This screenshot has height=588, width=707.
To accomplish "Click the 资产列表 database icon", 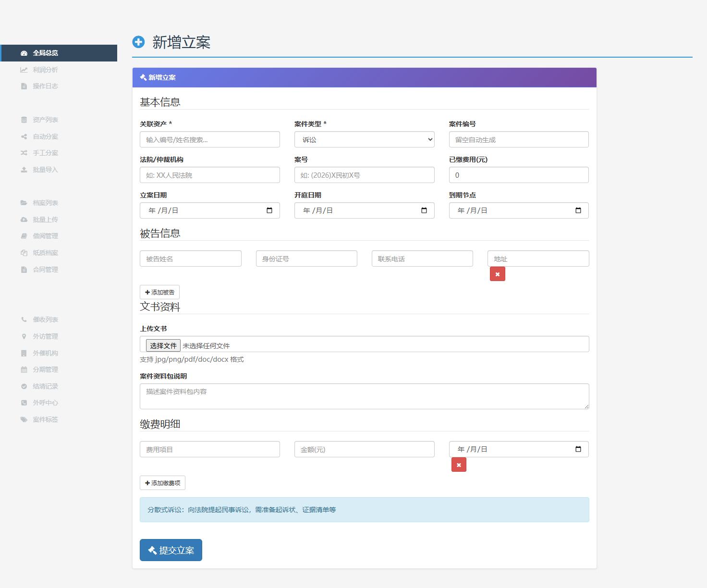I will pos(24,120).
